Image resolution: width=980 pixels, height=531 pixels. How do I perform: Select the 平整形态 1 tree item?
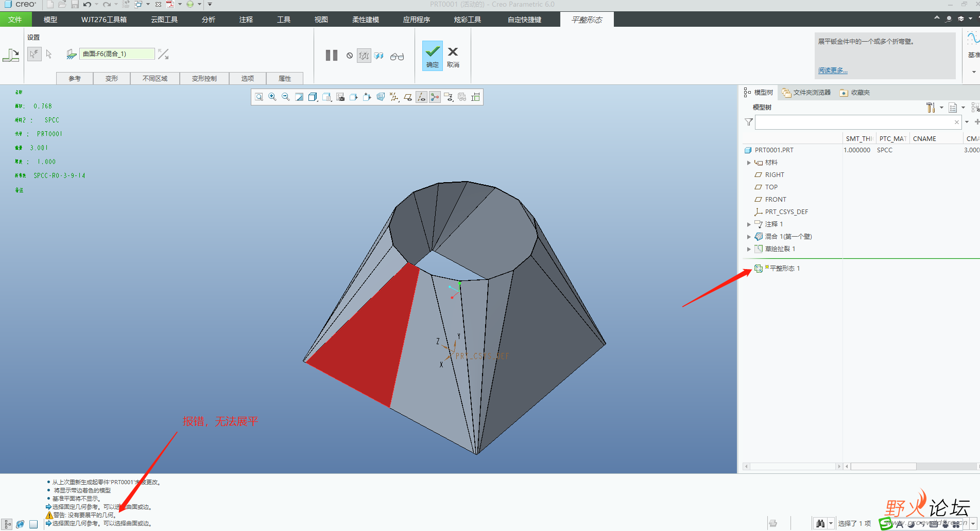(x=778, y=269)
